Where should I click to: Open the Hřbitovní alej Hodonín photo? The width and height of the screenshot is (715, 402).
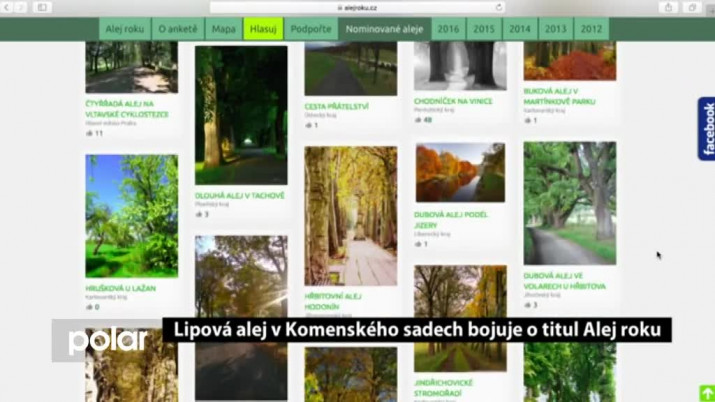[350, 216]
